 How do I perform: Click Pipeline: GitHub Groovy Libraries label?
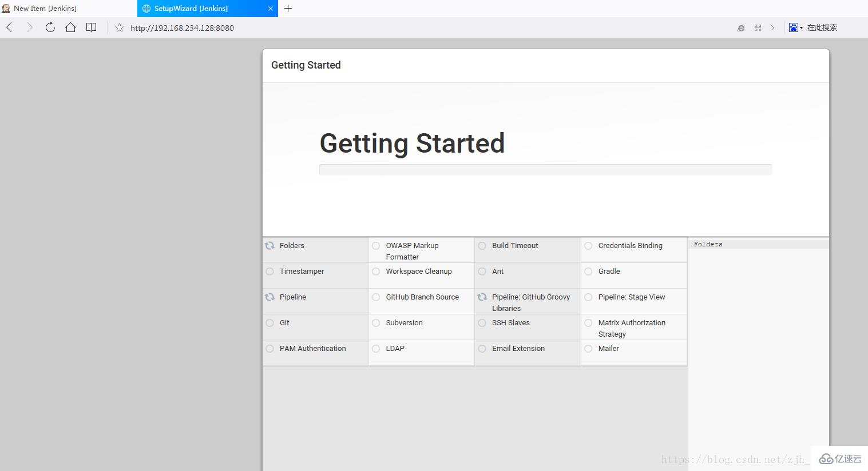[531, 303]
